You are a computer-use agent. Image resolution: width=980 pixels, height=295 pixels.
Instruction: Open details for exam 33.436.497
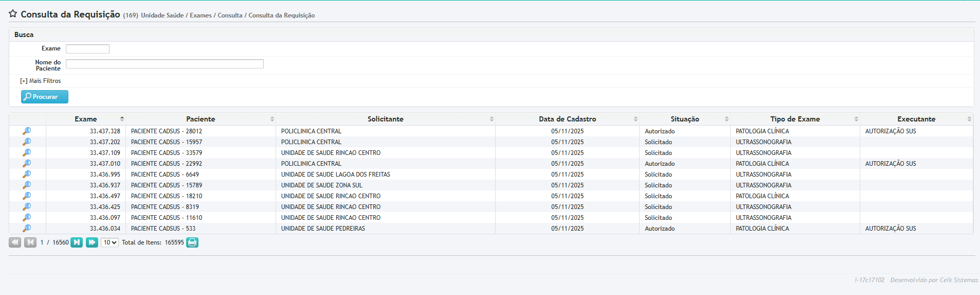(x=27, y=196)
